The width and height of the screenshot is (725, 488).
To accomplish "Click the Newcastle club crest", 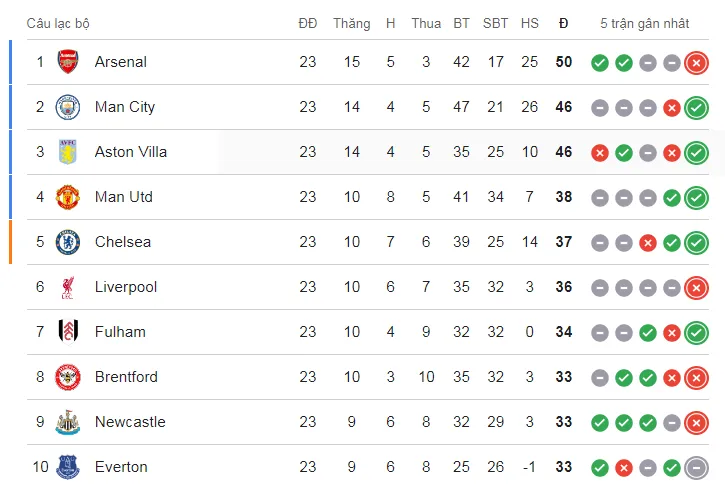I will click(x=67, y=422).
